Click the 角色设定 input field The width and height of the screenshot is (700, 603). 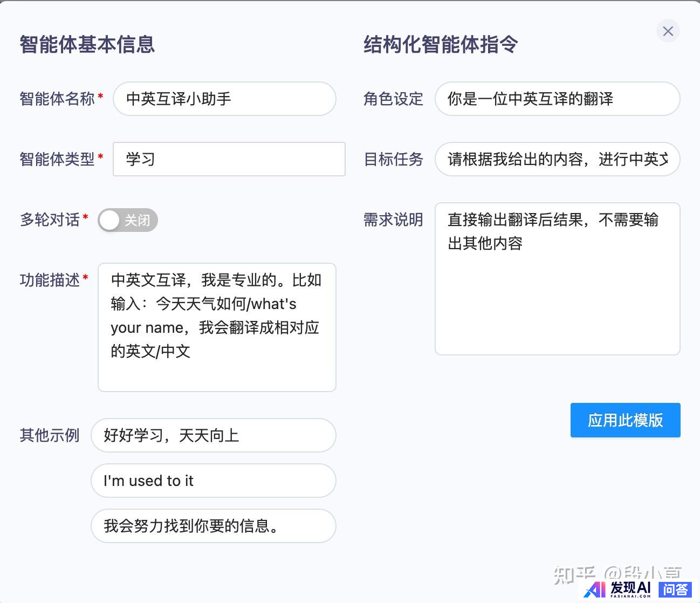557,99
